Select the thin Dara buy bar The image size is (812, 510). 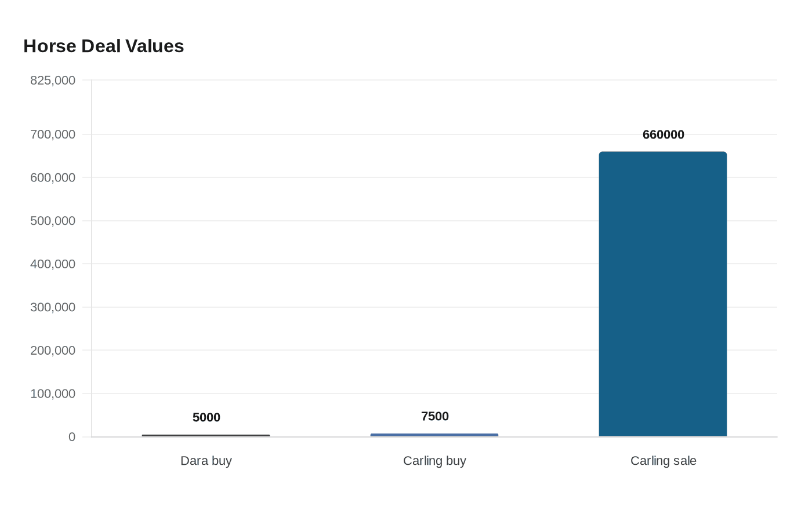[206, 435]
